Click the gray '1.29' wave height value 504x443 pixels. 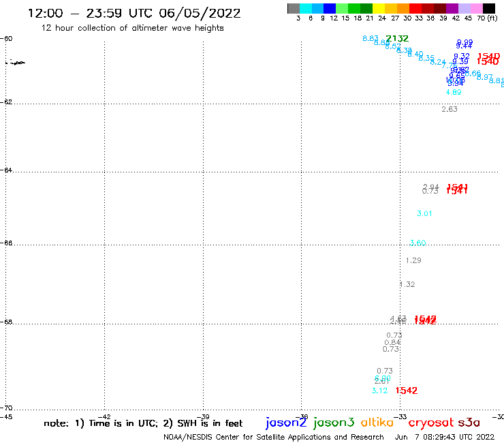(x=413, y=260)
